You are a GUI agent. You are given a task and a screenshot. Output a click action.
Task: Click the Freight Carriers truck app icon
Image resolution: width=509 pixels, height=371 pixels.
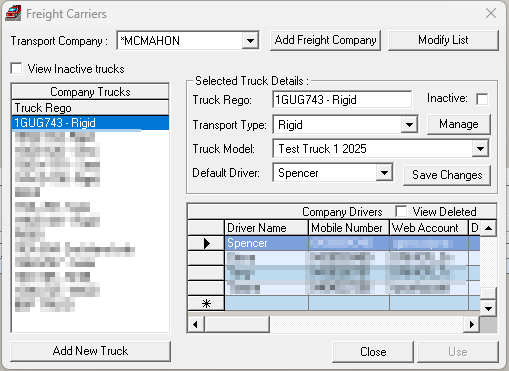click(13, 14)
